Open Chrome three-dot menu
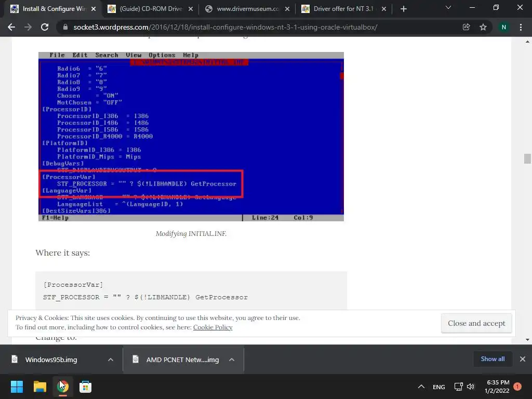532x399 pixels. (521, 27)
